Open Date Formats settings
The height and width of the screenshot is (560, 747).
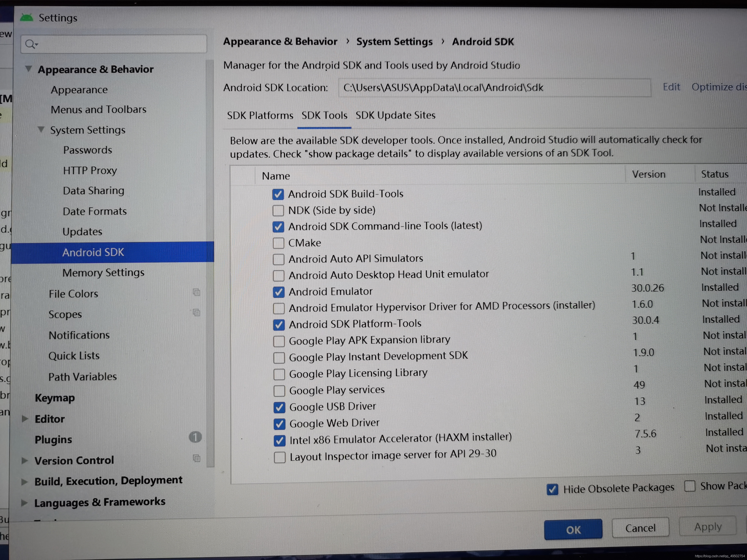[95, 211]
